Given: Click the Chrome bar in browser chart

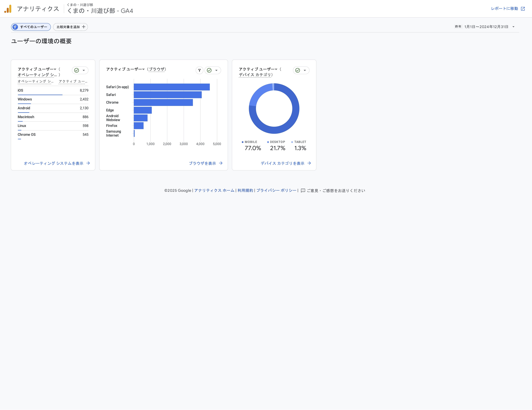Looking at the screenshot, I should pyautogui.click(x=163, y=102).
